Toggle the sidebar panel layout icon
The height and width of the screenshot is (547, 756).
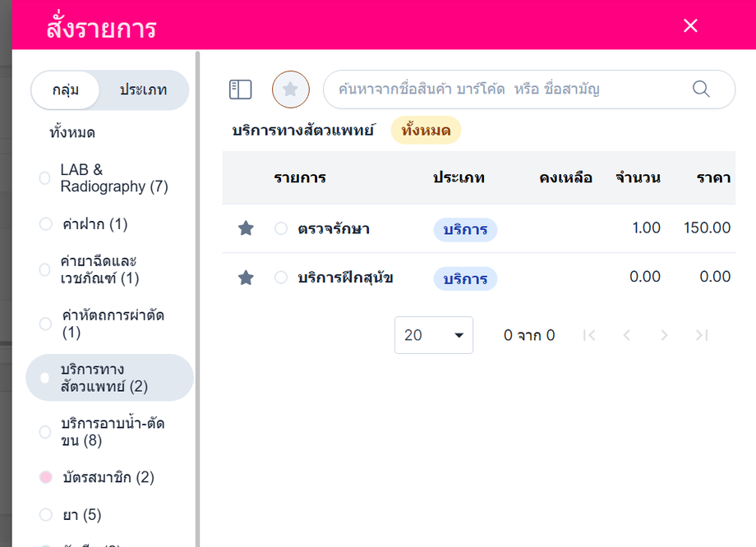[240, 90]
